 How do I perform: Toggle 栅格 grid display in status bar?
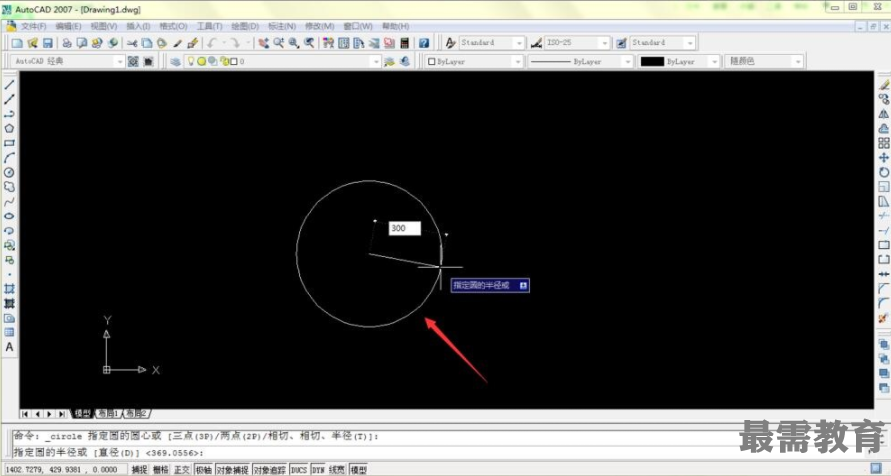161,470
